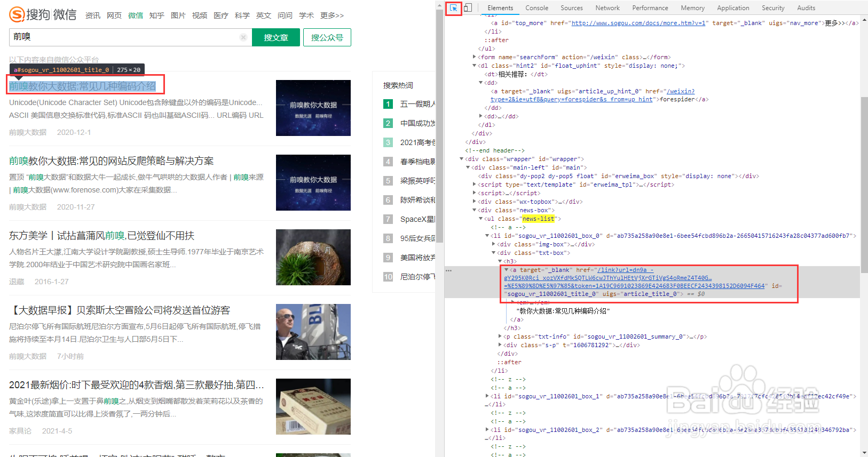Select the Security tab
Viewport: 868px width, 457px height.
pyautogui.click(x=773, y=8)
